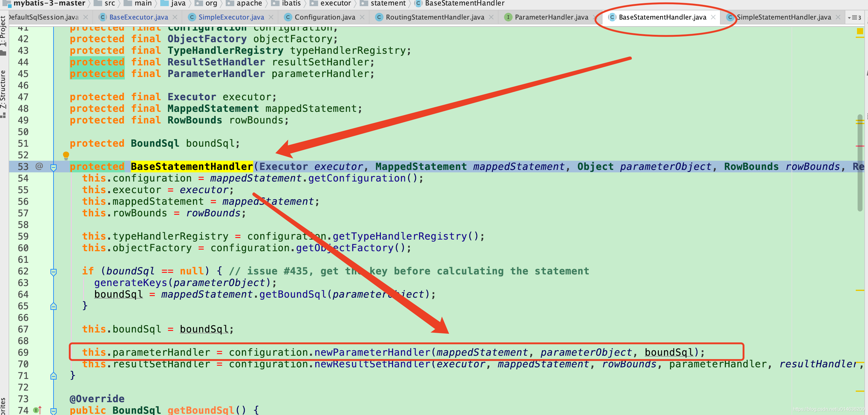868x415 pixels.
Task: Click the red error stripe mark
Action: pos(859,146)
